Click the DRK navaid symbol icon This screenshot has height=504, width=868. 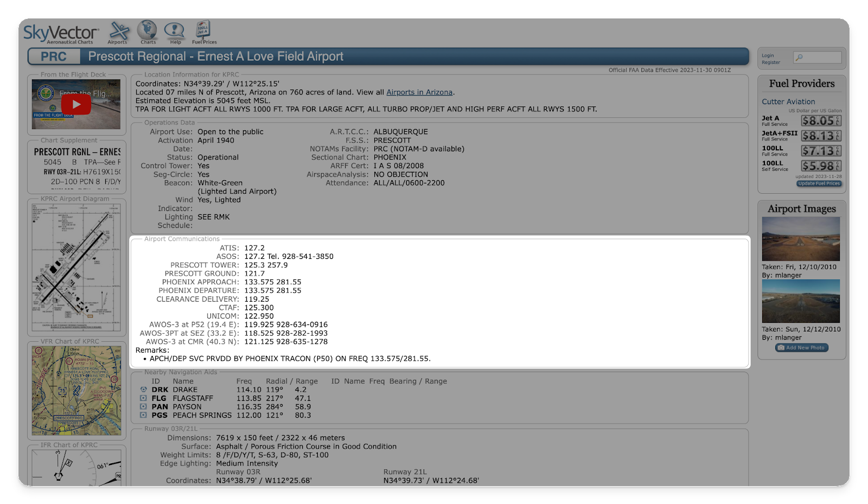click(x=143, y=390)
